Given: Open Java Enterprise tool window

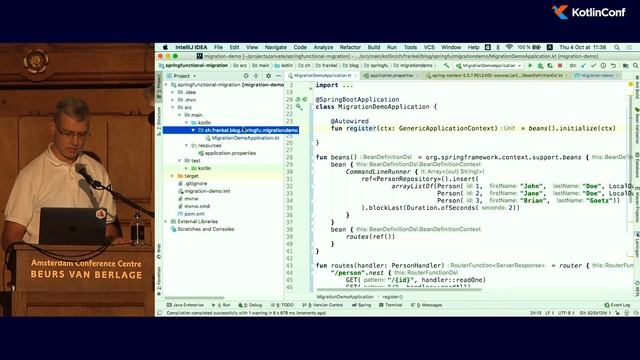Looking at the screenshot, I should click(185, 305).
